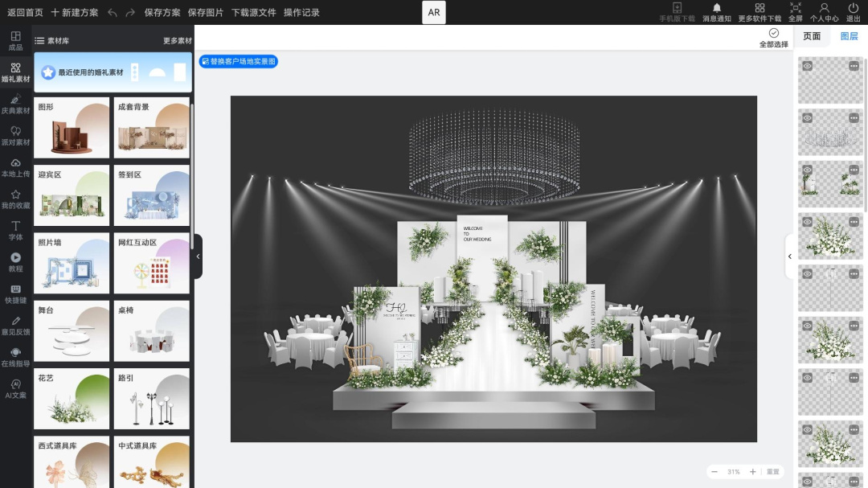This screenshot has height=488, width=868.
Task: Click the zoom in plus button
Action: (x=752, y=471)
